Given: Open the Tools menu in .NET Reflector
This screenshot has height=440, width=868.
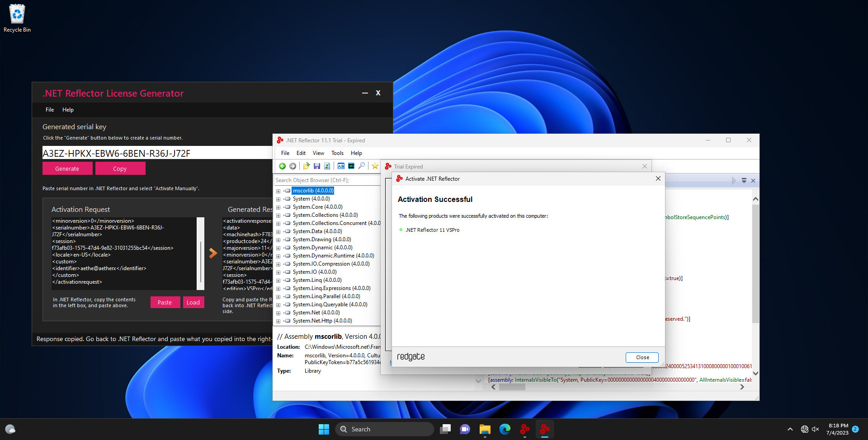Looking at the screenshot, I should pos(337,153).
